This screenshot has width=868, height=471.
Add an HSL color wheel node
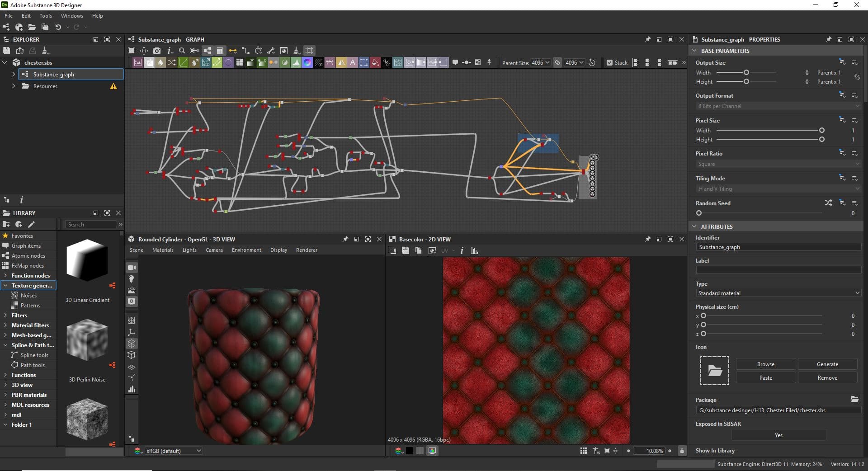(307, 62)
